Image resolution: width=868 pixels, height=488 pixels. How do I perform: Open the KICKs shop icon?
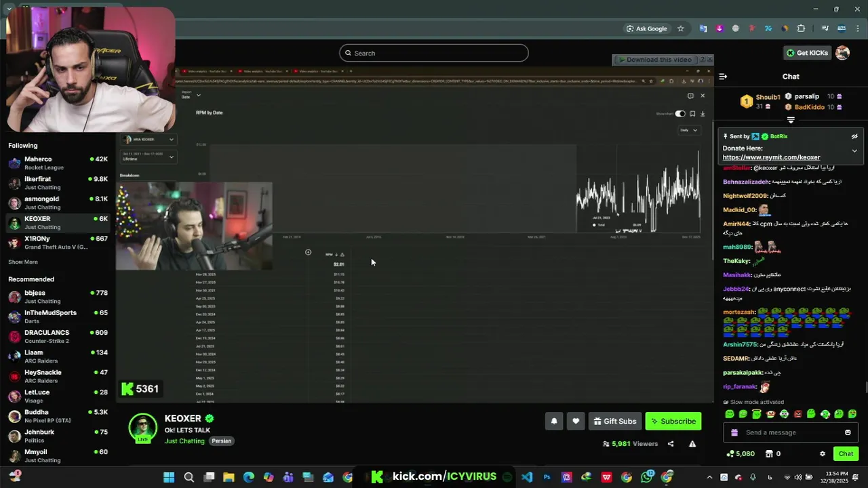point(769,454)
